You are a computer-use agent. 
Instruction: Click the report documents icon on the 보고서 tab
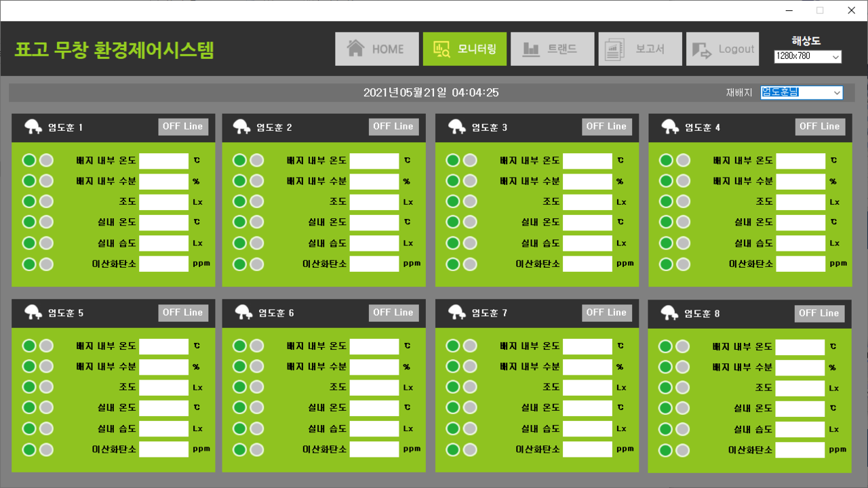[x=615, y=49]
